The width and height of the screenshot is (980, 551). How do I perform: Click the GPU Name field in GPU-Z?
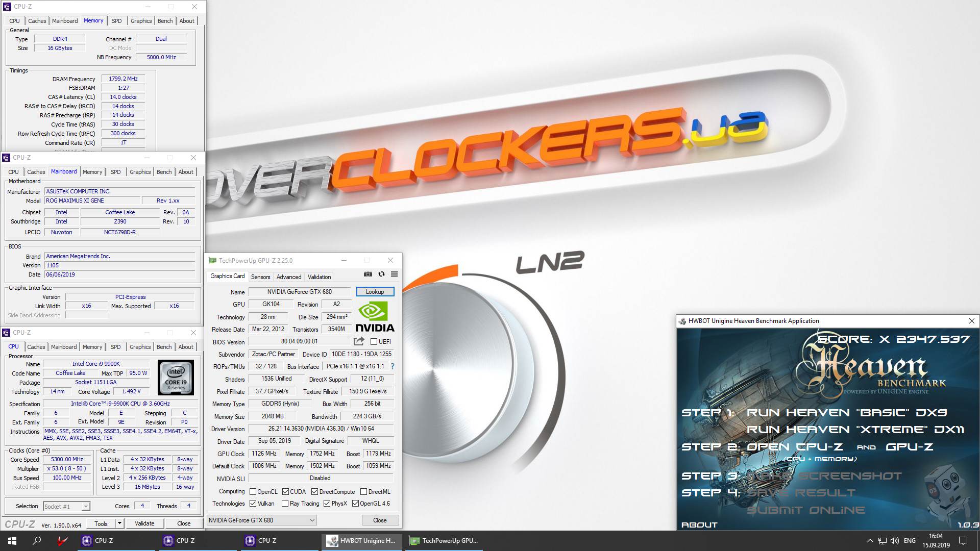tap(300, 292)
